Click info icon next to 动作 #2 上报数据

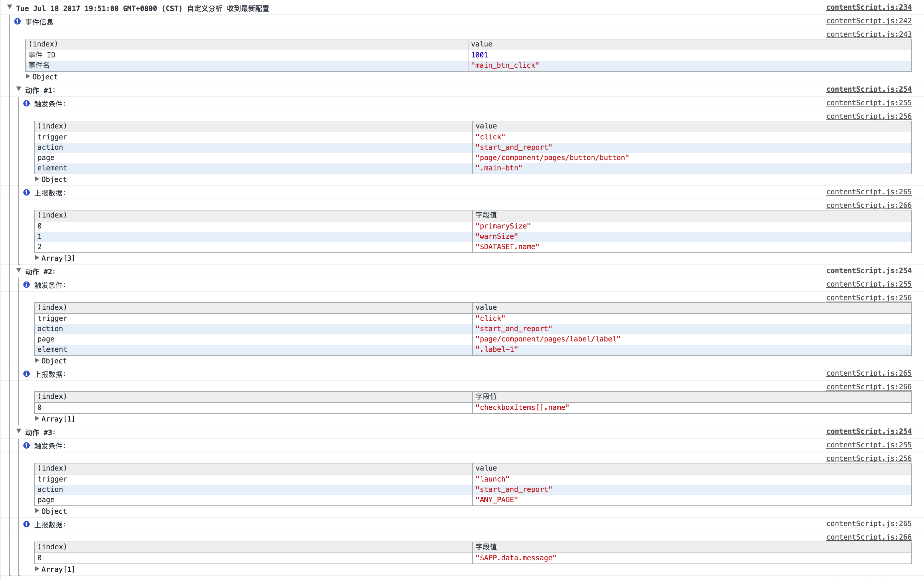[26, 374]
